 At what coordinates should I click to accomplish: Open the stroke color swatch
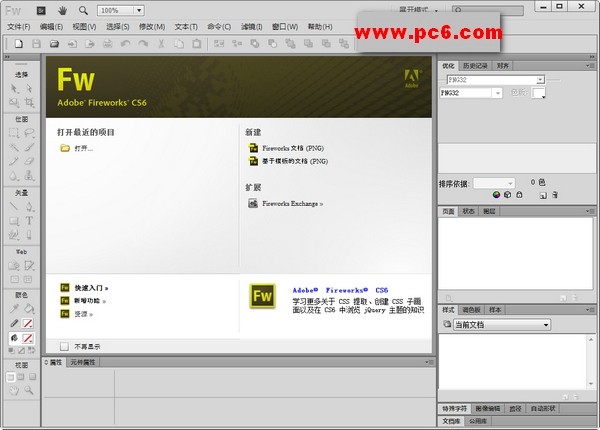click(x=28, y=324)
